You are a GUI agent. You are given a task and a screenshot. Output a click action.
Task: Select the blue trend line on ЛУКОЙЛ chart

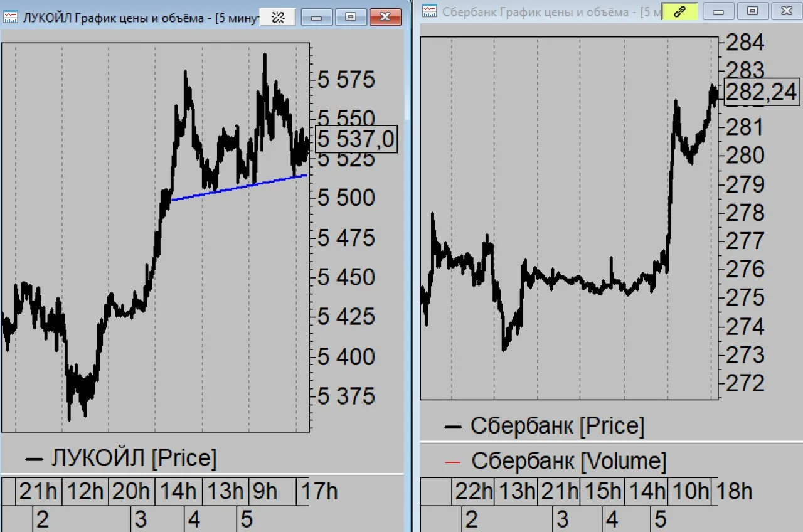(x=239, y=188)
